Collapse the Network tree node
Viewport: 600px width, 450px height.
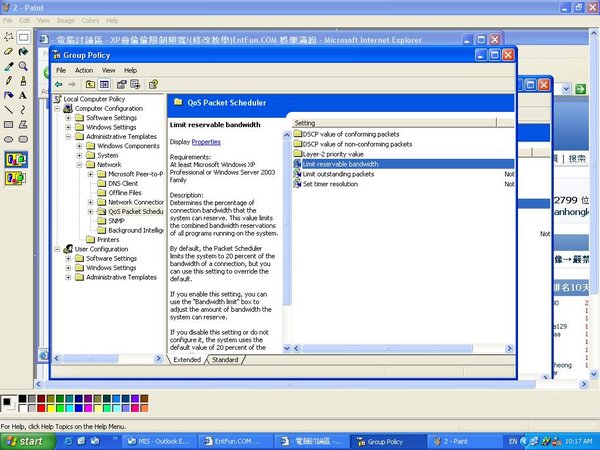79,165
